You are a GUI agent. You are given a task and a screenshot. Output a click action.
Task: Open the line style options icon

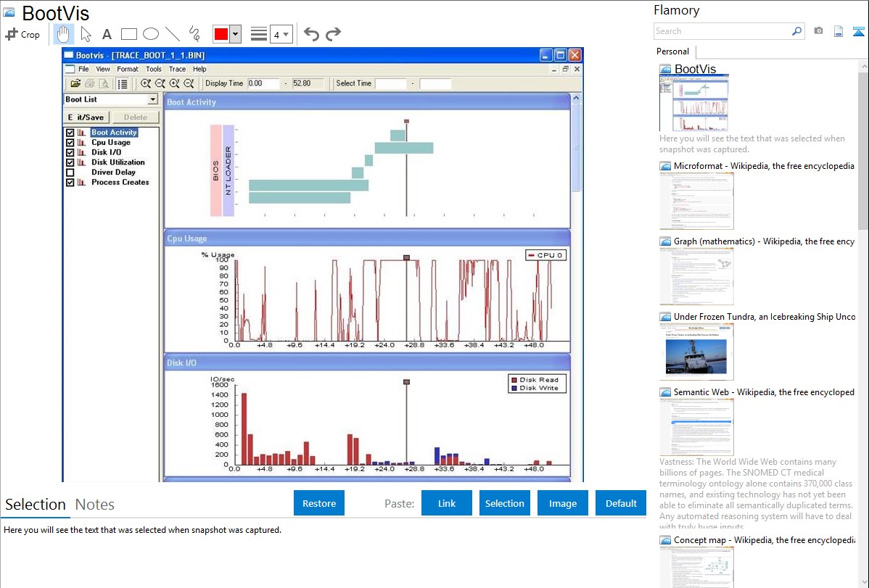[259, 34]
